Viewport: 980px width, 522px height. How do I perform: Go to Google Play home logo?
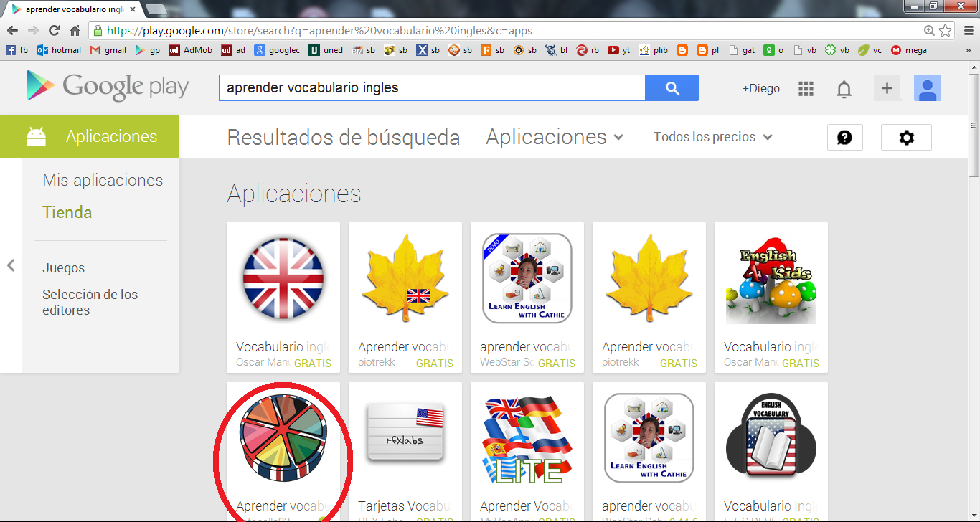(108, 87)
